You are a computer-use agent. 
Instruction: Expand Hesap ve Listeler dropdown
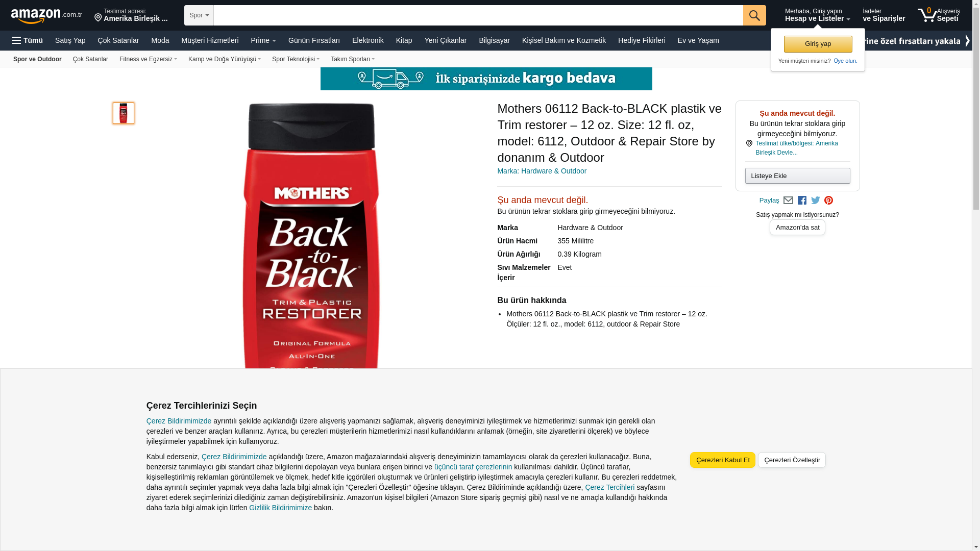pyautogui.click(x=817, y=15)
